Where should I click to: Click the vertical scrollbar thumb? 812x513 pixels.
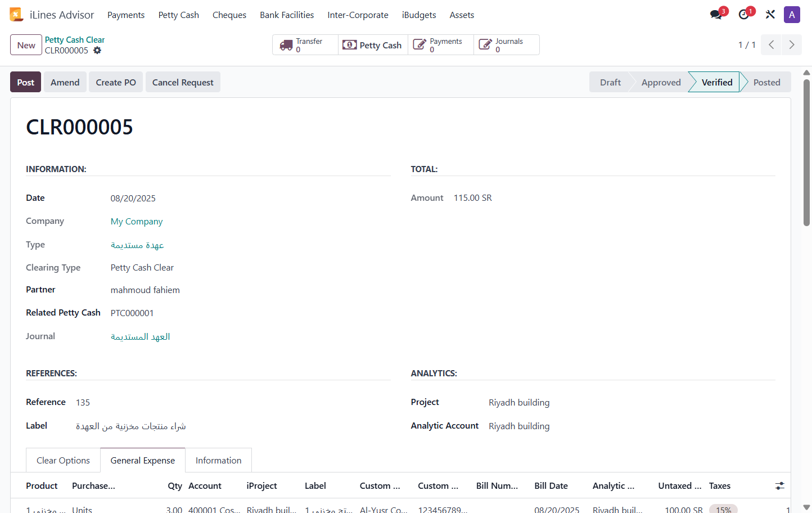coord(806,152)
